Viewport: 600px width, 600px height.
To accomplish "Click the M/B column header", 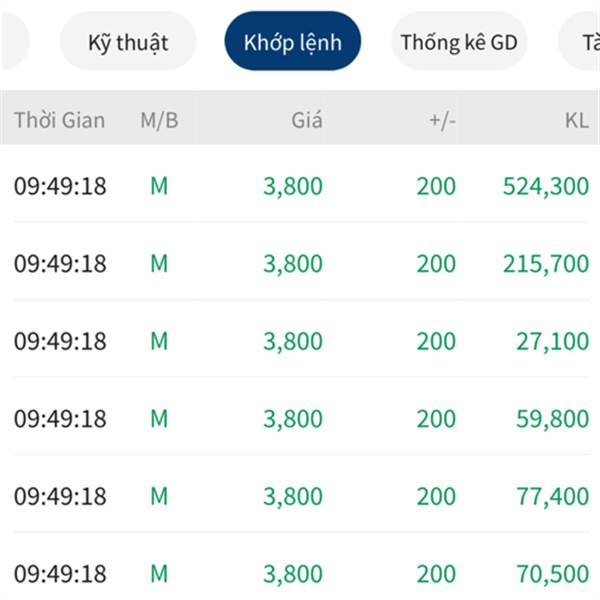I will 159,121.
